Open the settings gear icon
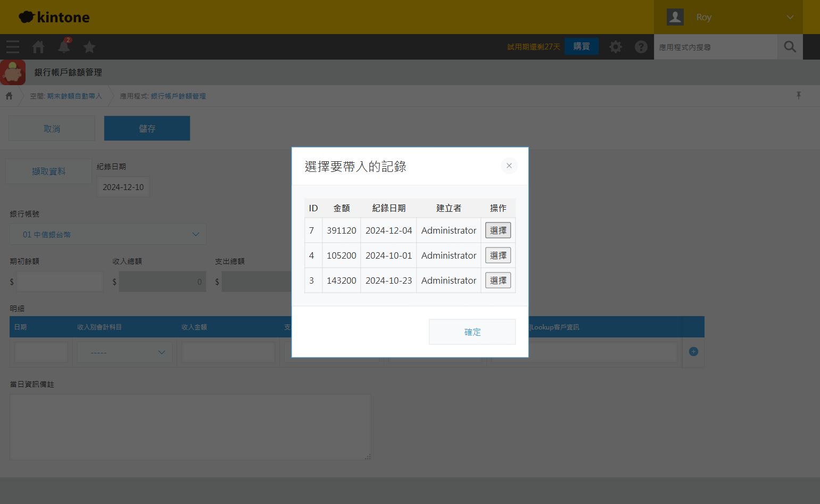This screenshot has width=820, height=504. 616,47
